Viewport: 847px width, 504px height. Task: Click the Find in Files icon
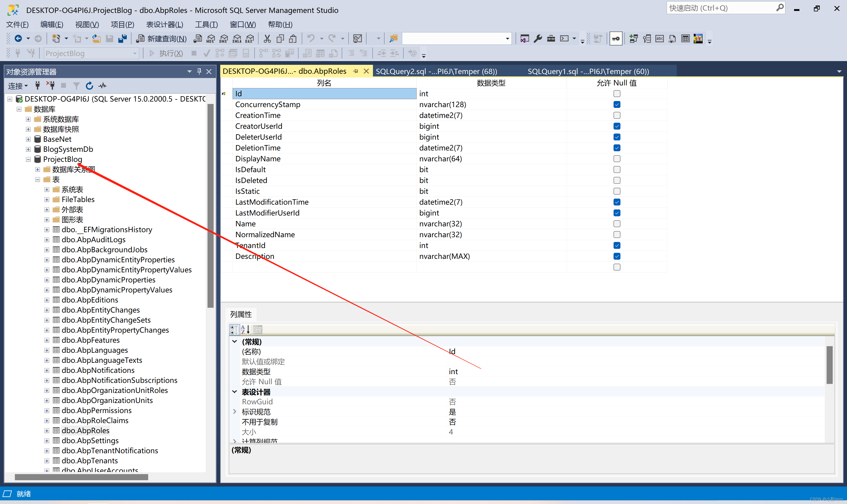394,39
